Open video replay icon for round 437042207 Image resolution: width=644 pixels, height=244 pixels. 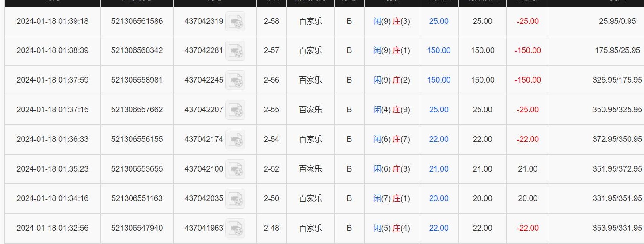coord(235,110)
